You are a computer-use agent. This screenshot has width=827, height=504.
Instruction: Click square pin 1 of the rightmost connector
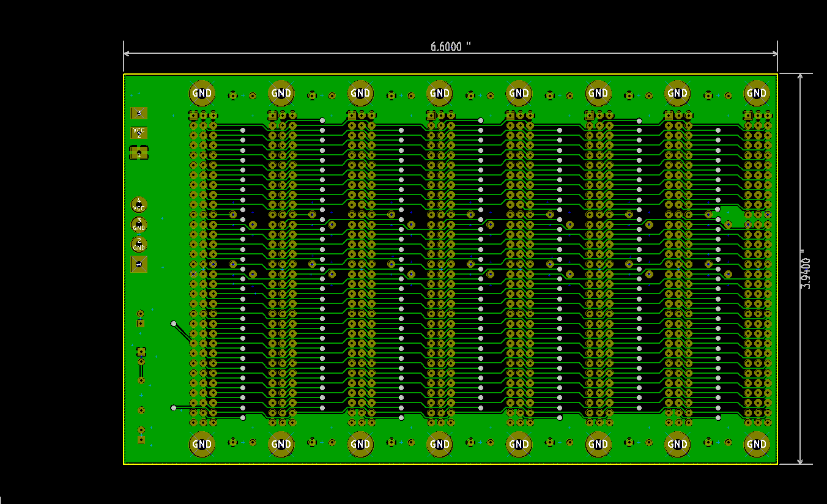tap(748, 115)
